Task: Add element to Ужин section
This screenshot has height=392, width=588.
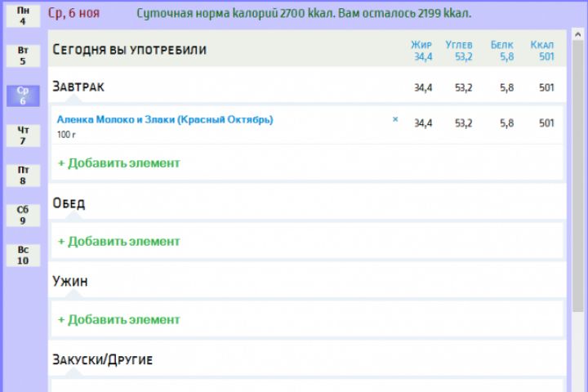Action: [119, 319]
